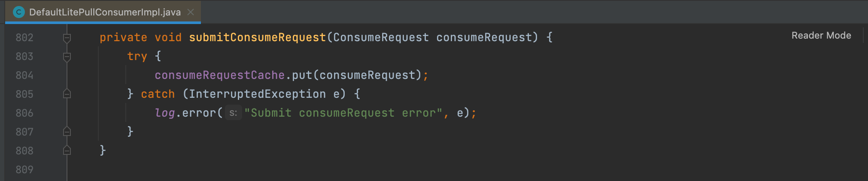Select the DefaultLitePullConsumerImpl.java tab

(103, 12)
